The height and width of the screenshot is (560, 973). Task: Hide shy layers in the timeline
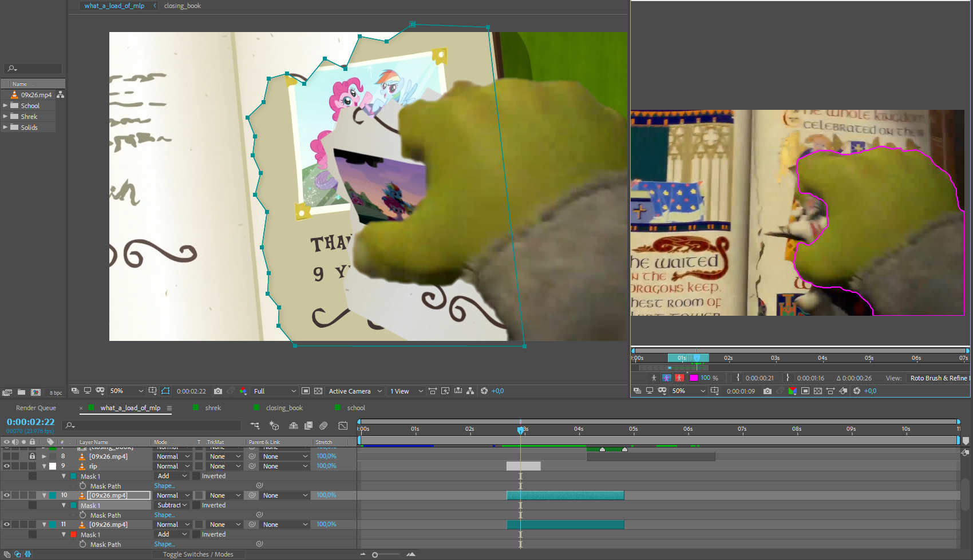294,426
